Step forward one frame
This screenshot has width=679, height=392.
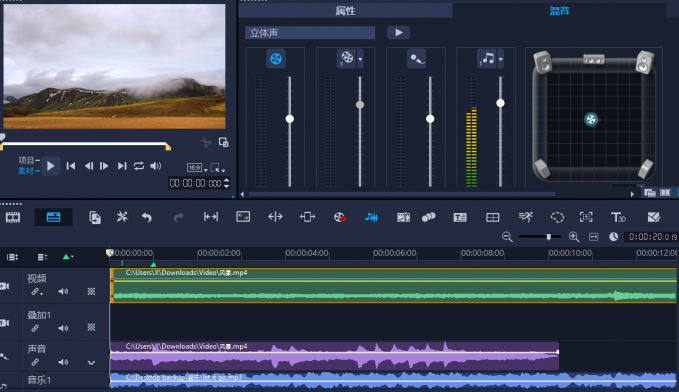pyautogui.click(x=104, y=166)
